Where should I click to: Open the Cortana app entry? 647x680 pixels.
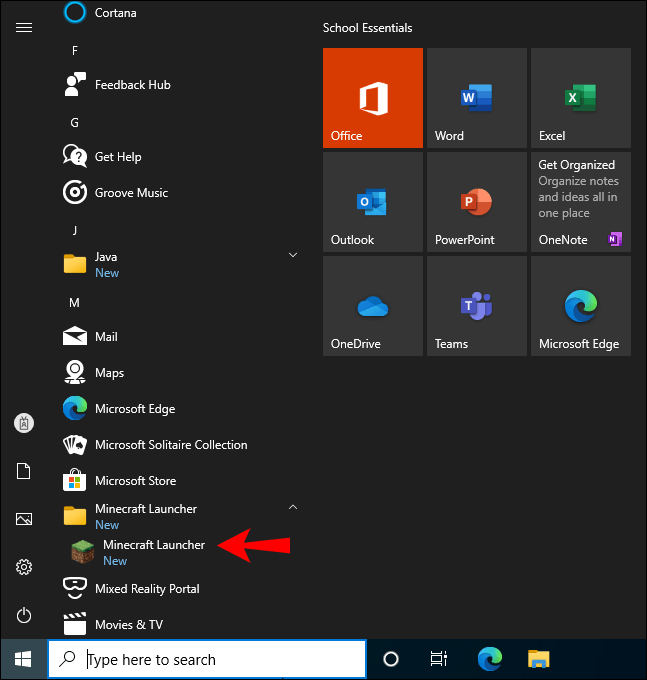180,13
